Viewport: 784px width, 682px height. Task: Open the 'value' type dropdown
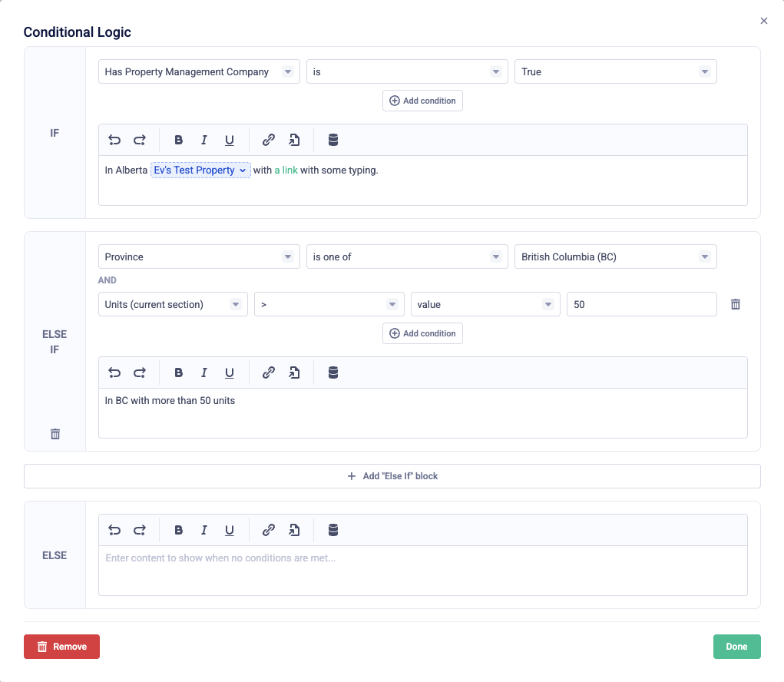485,304
